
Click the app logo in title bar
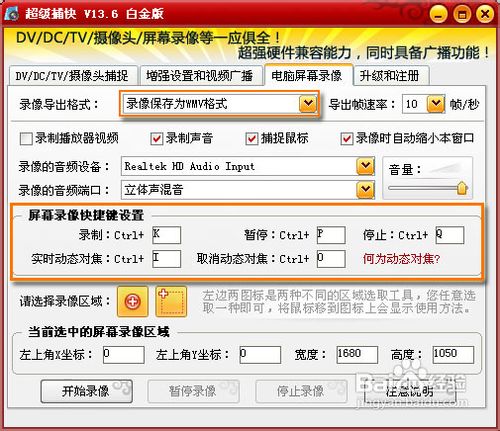12,14
